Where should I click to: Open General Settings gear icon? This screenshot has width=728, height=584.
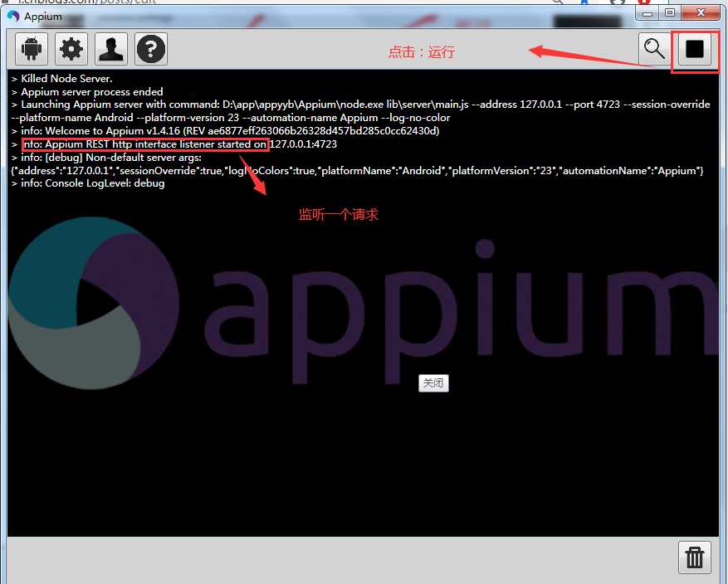(71, 49)
